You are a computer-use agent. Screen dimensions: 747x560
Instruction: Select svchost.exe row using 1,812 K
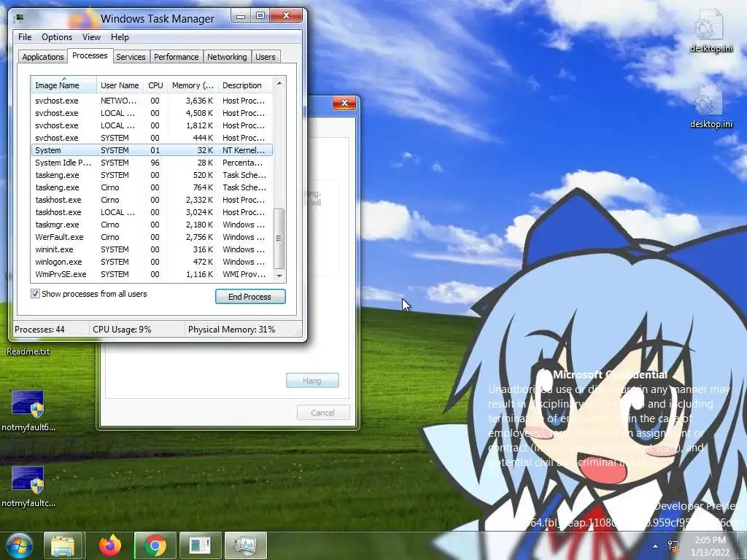click(x=152, y=125)
